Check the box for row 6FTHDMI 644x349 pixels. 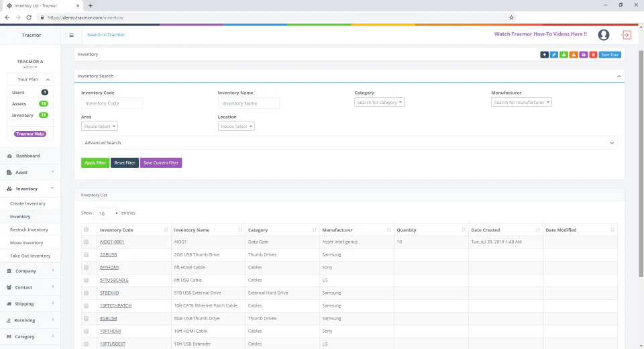click(87, 268)
